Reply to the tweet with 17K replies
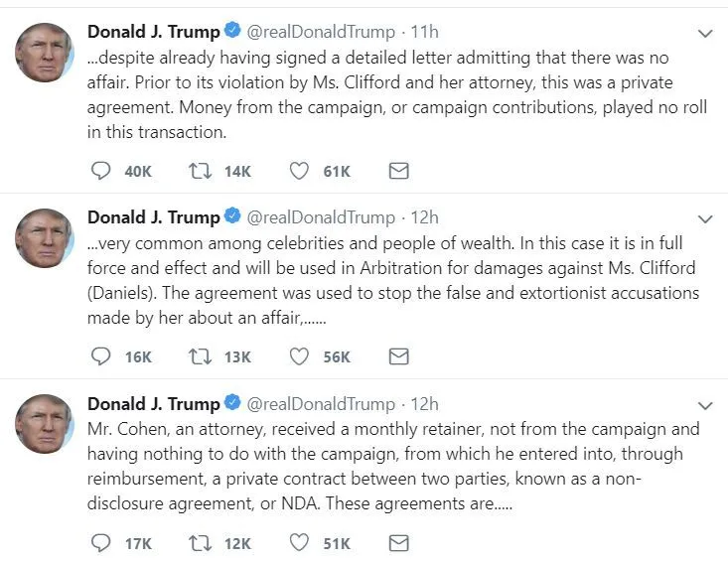 100,543
